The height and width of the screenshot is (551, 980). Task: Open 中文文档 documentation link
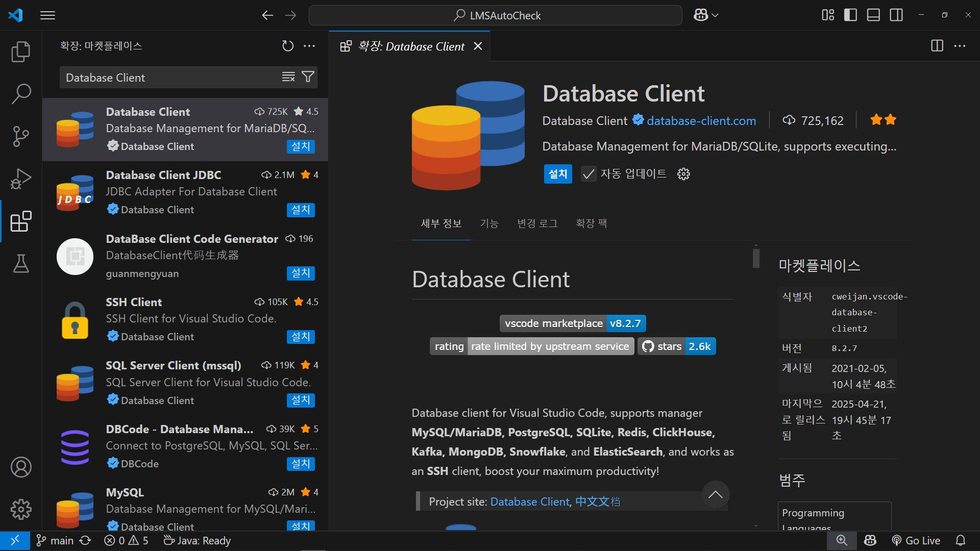tap(597, 502)
